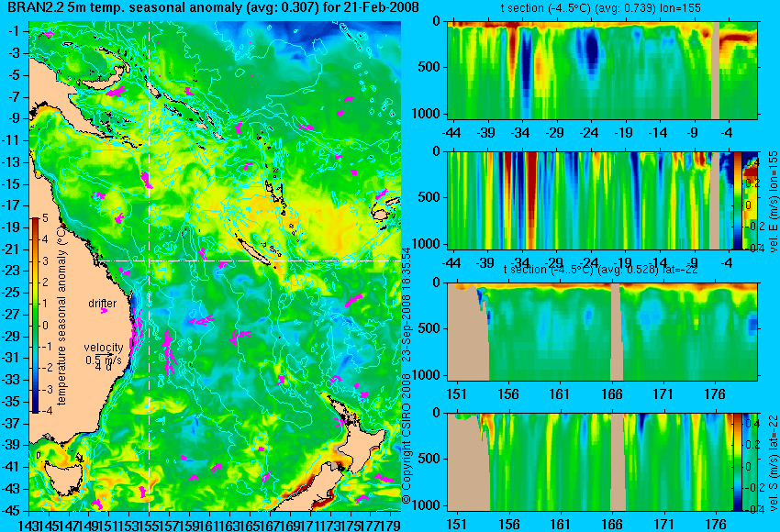Click the "velocity" legend label
This screenshot has height=532, width=780.
104,348
